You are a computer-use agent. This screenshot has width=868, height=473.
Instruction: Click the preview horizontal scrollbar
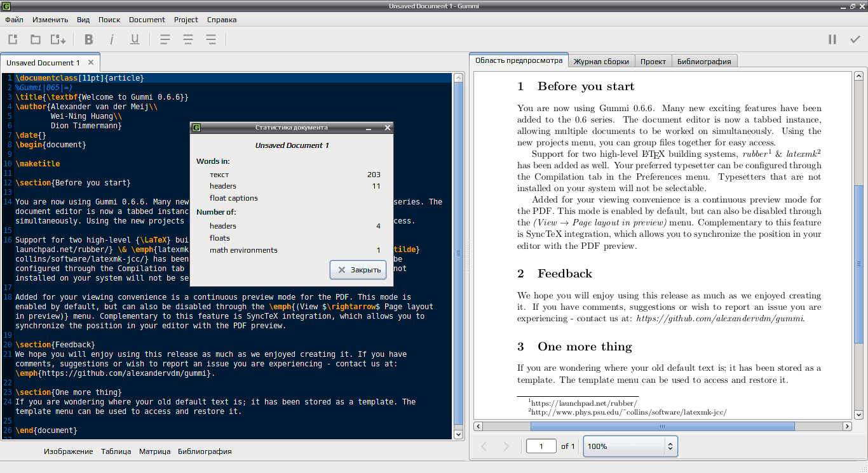(663, 426)
